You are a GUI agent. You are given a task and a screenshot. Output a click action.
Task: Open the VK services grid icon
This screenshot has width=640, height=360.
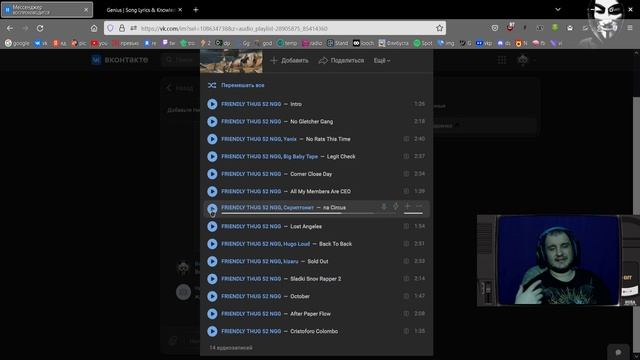click(502, 60)
